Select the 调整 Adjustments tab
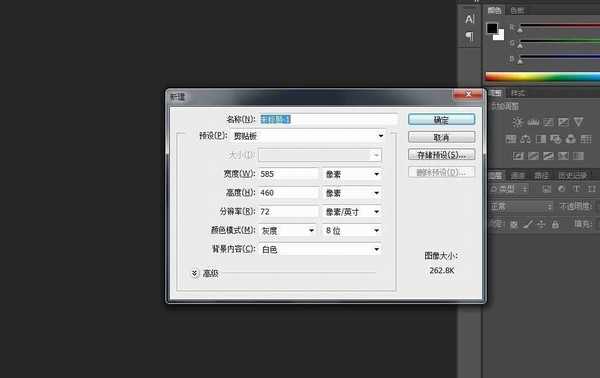The height and width of the screenshot is (378, 600). pos(495,93)
